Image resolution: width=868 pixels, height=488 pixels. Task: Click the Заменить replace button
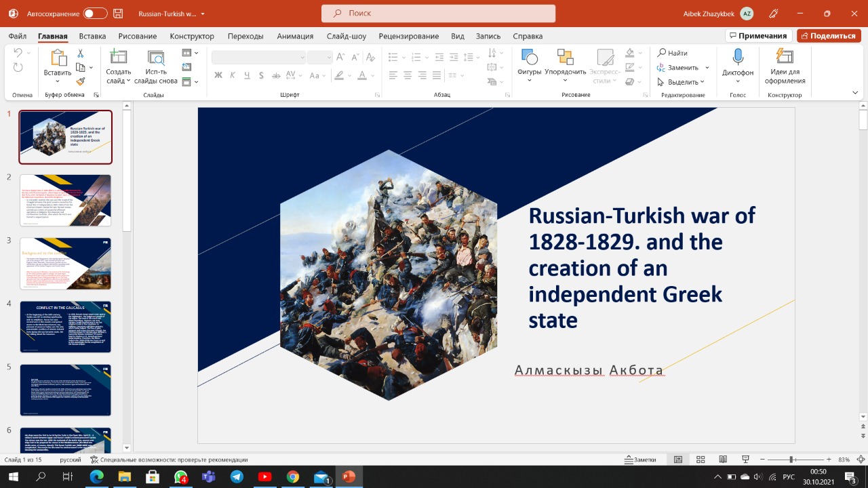678,68
